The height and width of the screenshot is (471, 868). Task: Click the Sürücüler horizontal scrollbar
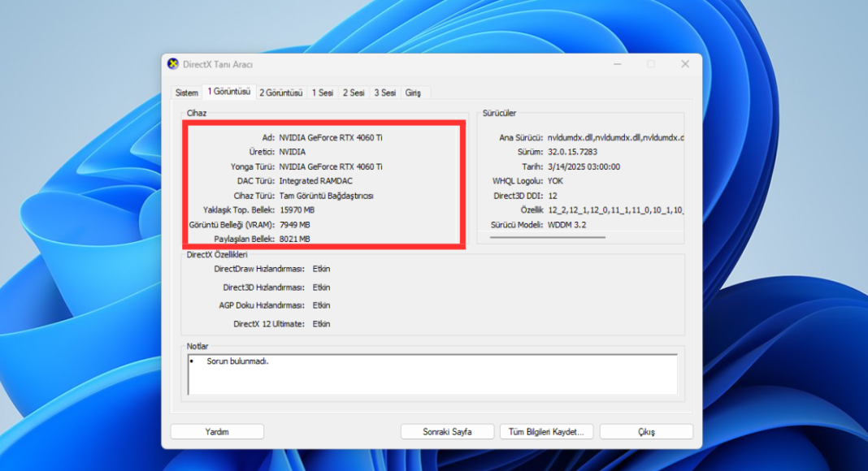click(x=548, y=237)
